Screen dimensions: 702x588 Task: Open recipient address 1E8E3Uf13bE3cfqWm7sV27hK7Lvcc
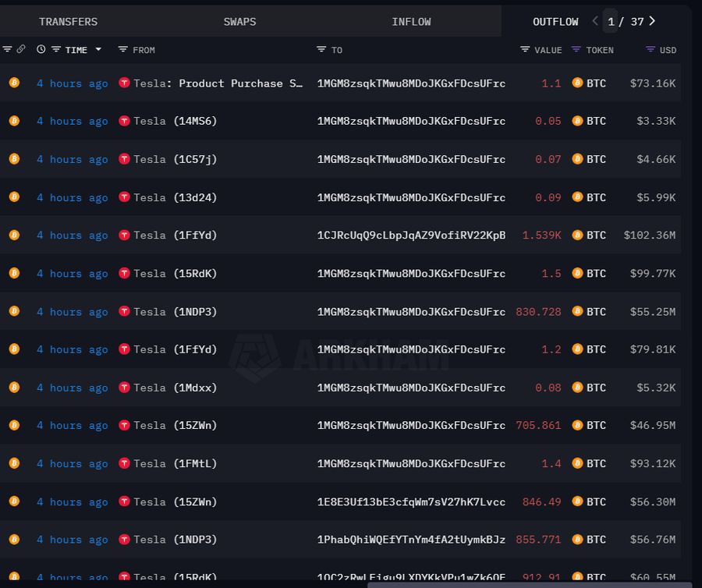point(411,501)
